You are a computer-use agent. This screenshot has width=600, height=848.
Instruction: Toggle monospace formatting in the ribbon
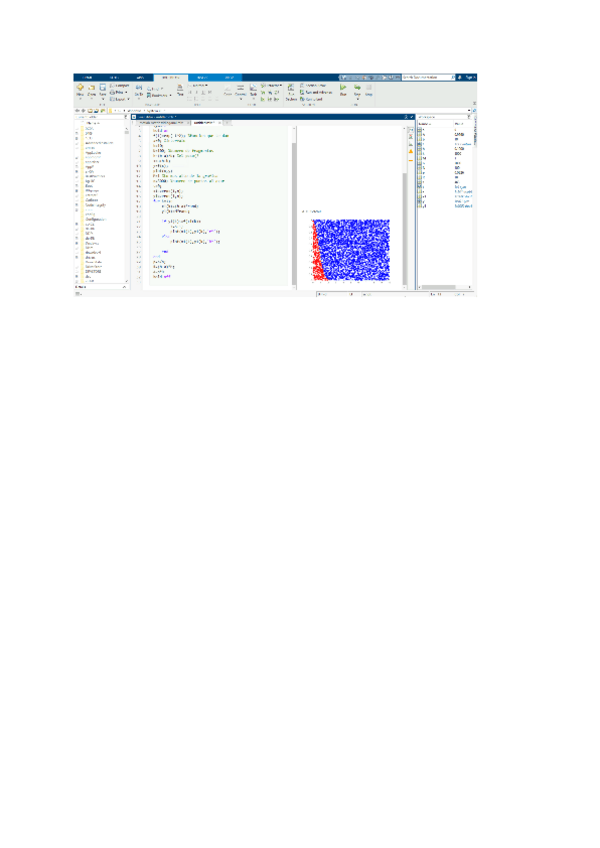[x=210, y=92]
